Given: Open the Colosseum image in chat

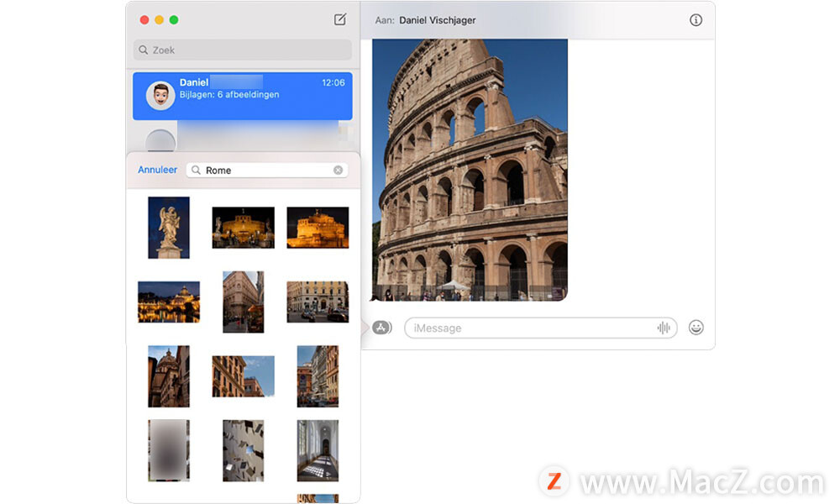Looking at the screenshot, I should click(x=470, y=170).
